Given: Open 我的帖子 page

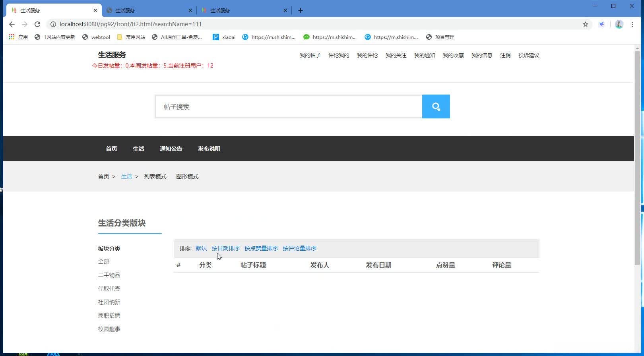Looking at the screenshot, I should [310, 55].
